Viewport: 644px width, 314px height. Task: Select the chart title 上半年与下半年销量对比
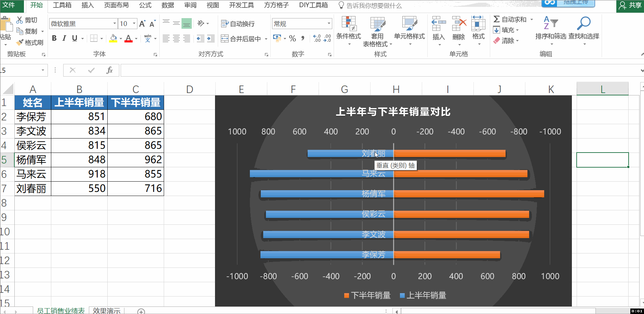point(393,112)
